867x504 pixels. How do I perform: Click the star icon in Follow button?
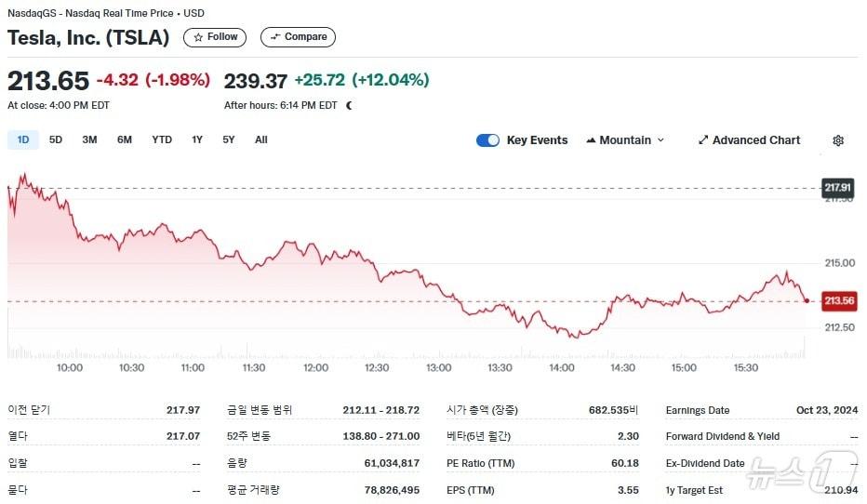click(197, 37)
